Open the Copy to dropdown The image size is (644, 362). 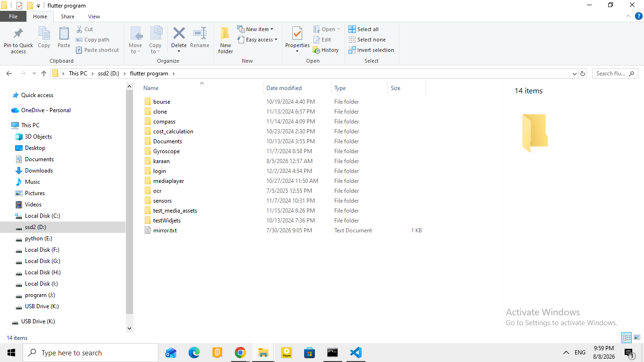coord(155,40)
